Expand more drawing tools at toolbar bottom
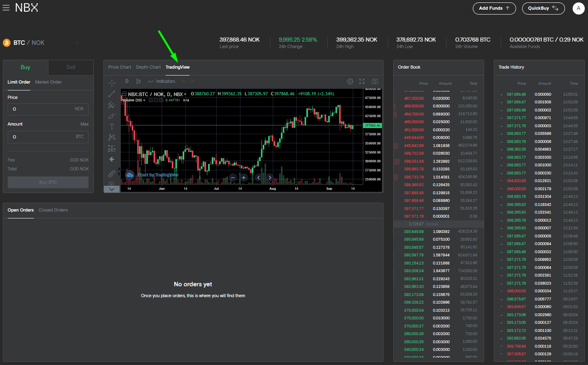This screenshot has height=365, width=588. pyautogui.click(x=112, y=189)
